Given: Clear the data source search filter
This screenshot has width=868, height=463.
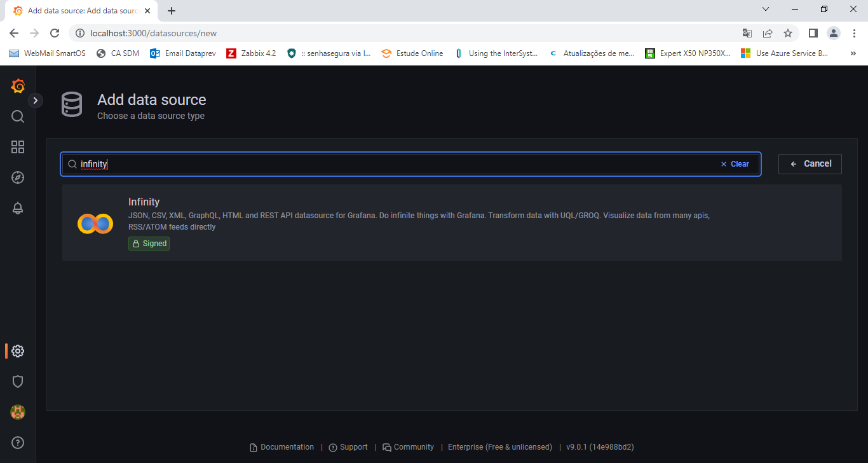Looking at the screenshot, I should pos(735,164).
